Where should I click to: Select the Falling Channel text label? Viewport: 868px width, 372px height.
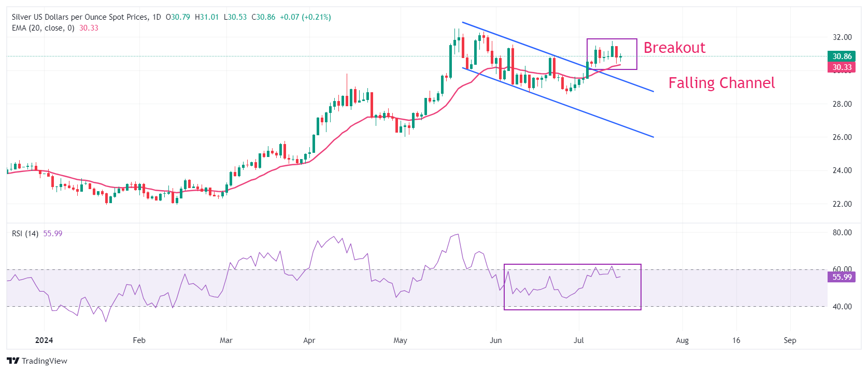tap(721, 83)
